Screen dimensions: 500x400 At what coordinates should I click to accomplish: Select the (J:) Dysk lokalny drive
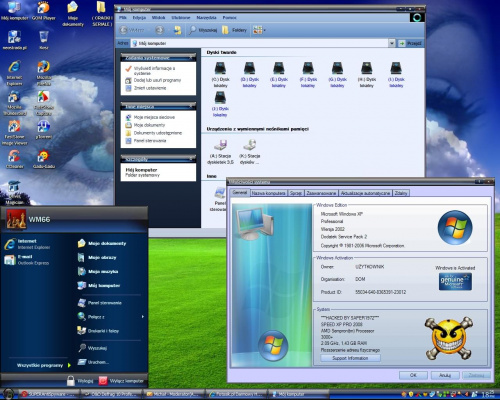coord(220,104)
